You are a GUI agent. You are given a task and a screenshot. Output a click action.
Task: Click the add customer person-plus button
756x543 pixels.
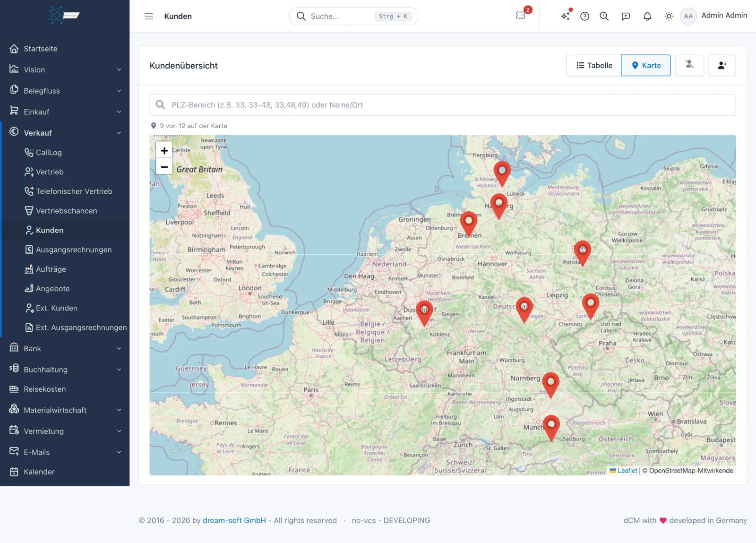coord(722,65)
